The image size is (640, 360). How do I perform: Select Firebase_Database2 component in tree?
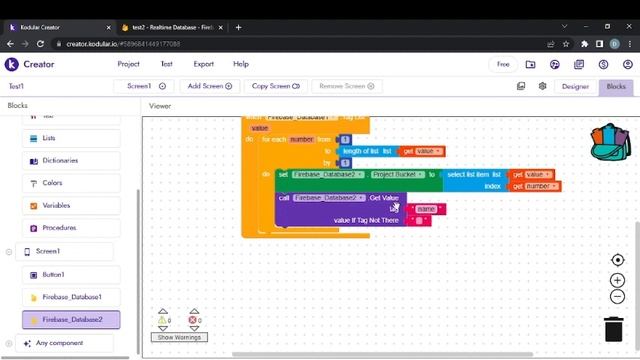(x=71, y=320)
